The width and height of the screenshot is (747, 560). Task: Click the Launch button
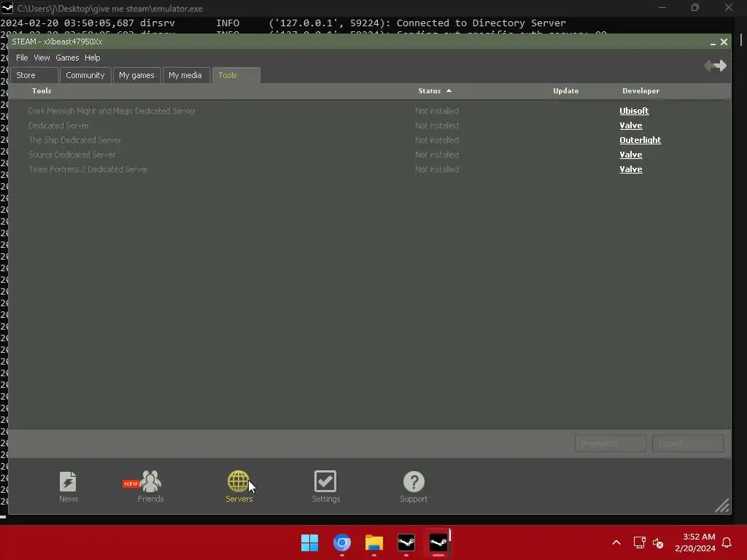687,443
